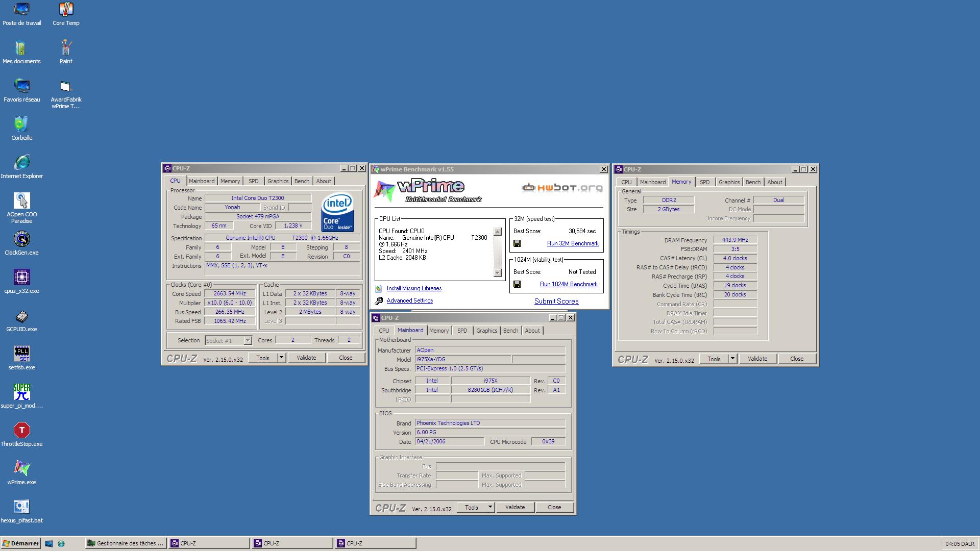Click save icon beside Run 1024M Benchmark
The width and height of the screenshot is (980, 551).
(x=517, y=285)
